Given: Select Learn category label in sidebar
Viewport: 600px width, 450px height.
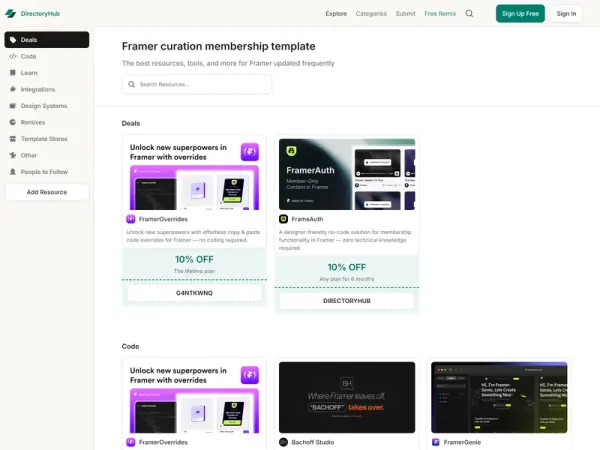Looking at the screenshot, I should pos(29,73).
